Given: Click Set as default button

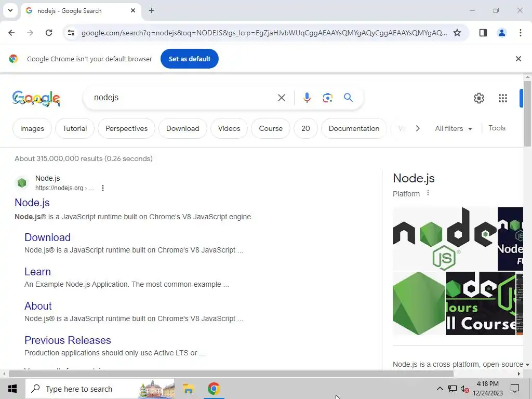Looking at the screenshot, I should (189, 59).
